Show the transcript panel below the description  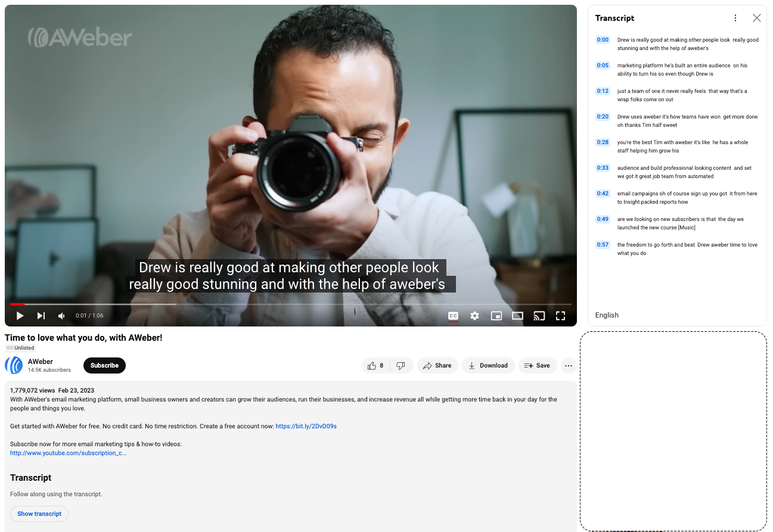pos(39,514)
